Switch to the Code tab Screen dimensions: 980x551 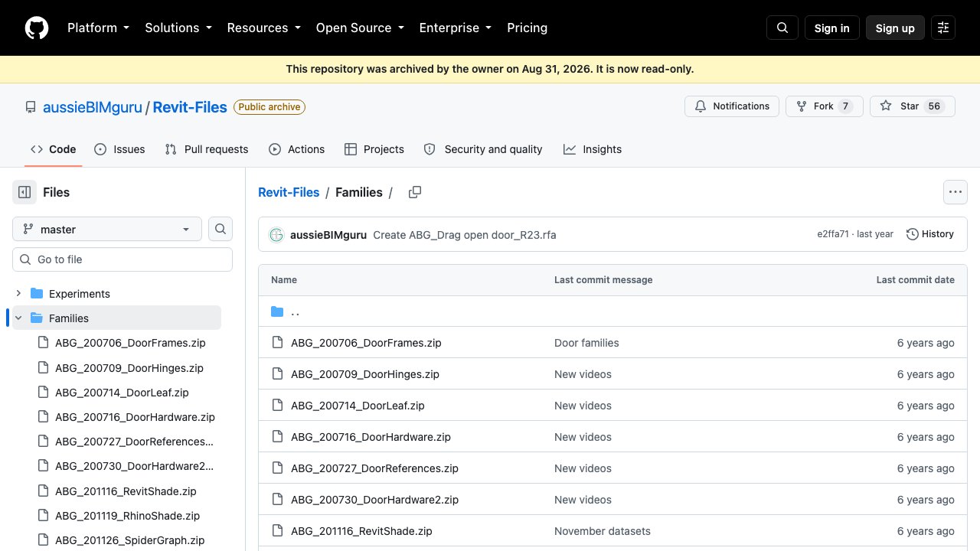point(54,149)
